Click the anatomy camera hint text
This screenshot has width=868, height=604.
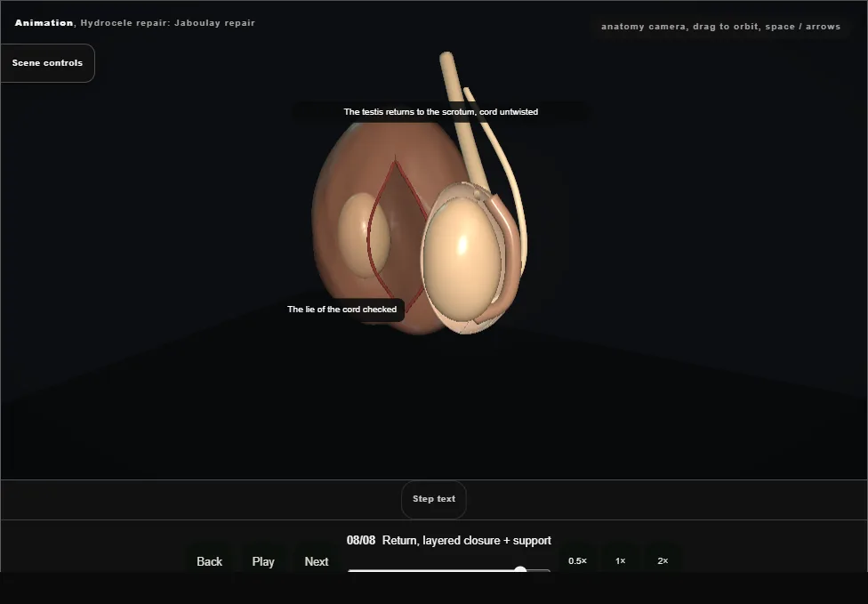pos(720,27)
